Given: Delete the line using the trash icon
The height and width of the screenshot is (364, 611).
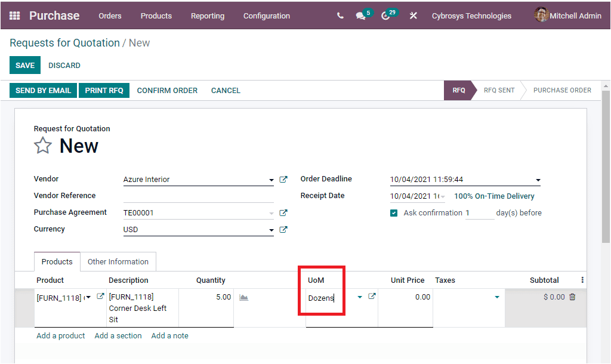Looking at the screenshot, I should pyautogui.click(x=572, y=296).
